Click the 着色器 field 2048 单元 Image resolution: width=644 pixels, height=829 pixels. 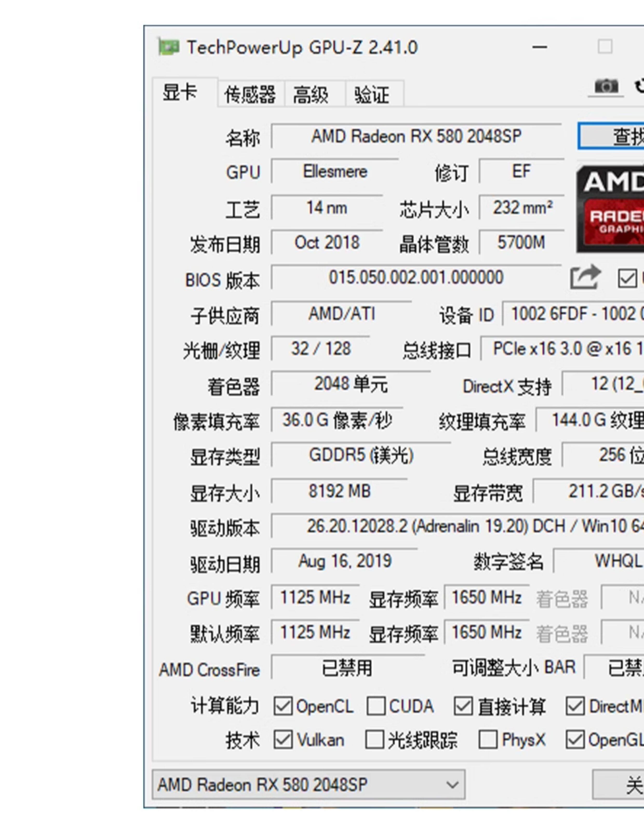pos(351,384)
